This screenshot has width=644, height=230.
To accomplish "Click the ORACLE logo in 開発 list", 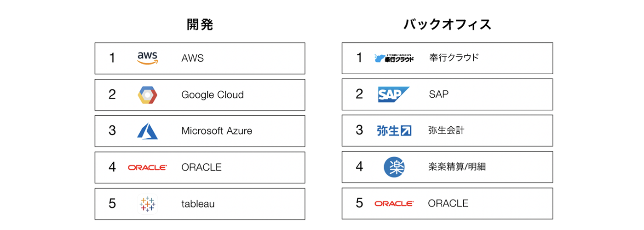I will pos(147,167).
